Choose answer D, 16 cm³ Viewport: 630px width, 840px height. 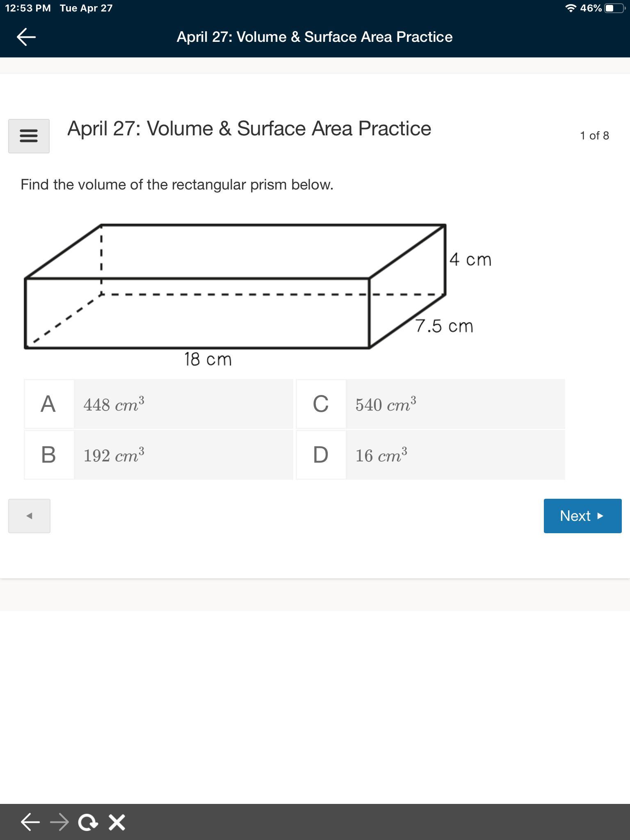431,455
